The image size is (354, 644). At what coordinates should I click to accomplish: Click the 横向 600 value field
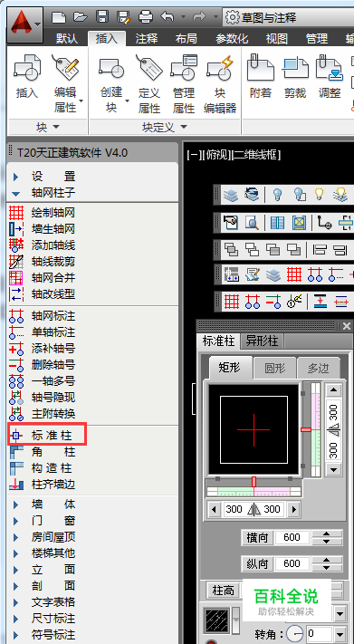292,537
